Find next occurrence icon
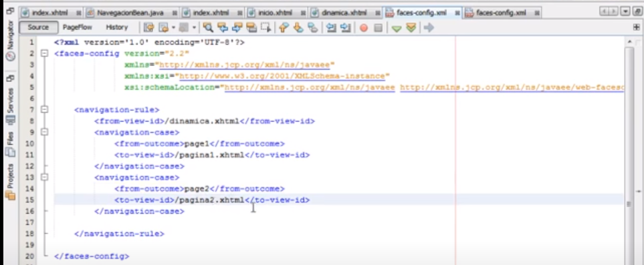Screen dimensions: 644x265 pyautogui.click(x=237, y=27)
